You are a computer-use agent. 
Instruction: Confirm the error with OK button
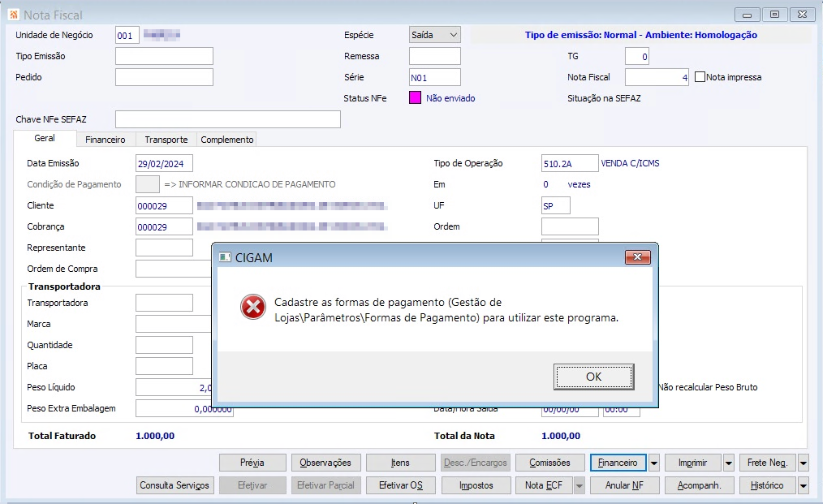tap(593, 377)
